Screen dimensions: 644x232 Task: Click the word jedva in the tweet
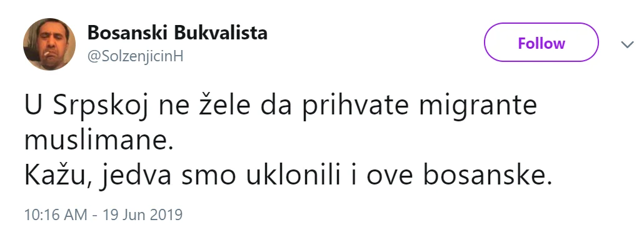tap(137, 176)
